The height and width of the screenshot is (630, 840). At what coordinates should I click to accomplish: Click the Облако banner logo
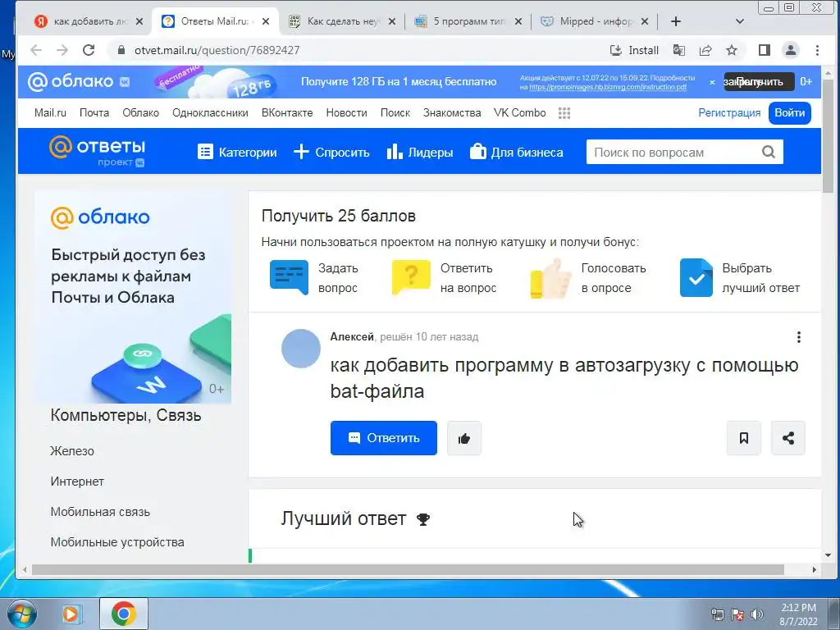tap(78, 81)
